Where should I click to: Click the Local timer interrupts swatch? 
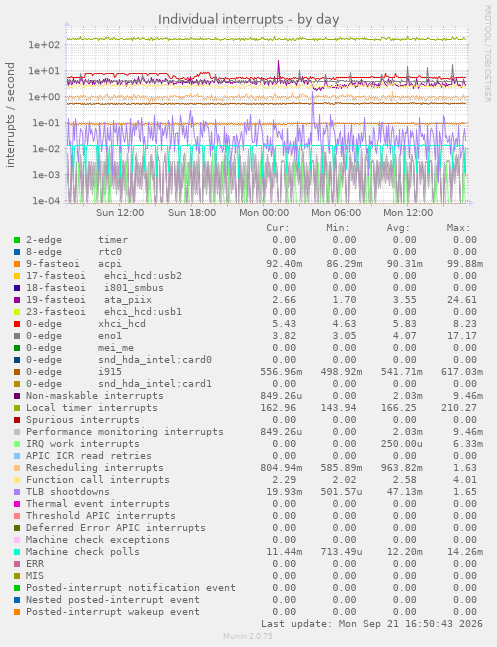[17, 408]
